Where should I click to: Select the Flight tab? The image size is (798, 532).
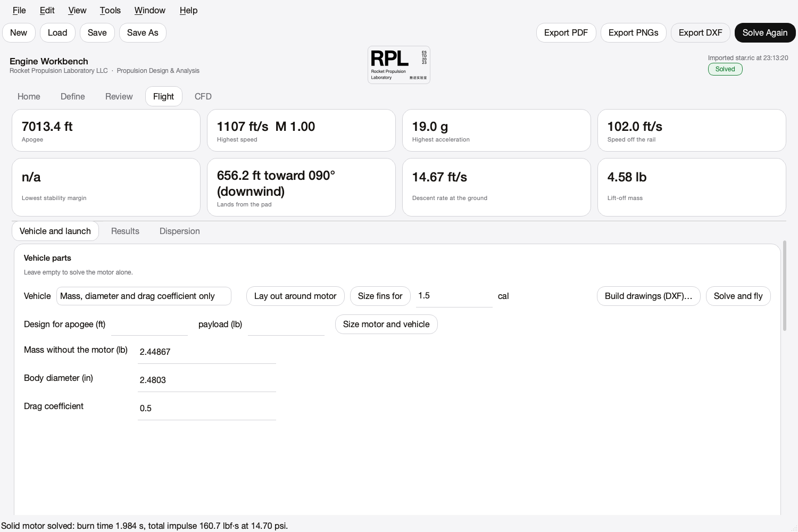164,96
